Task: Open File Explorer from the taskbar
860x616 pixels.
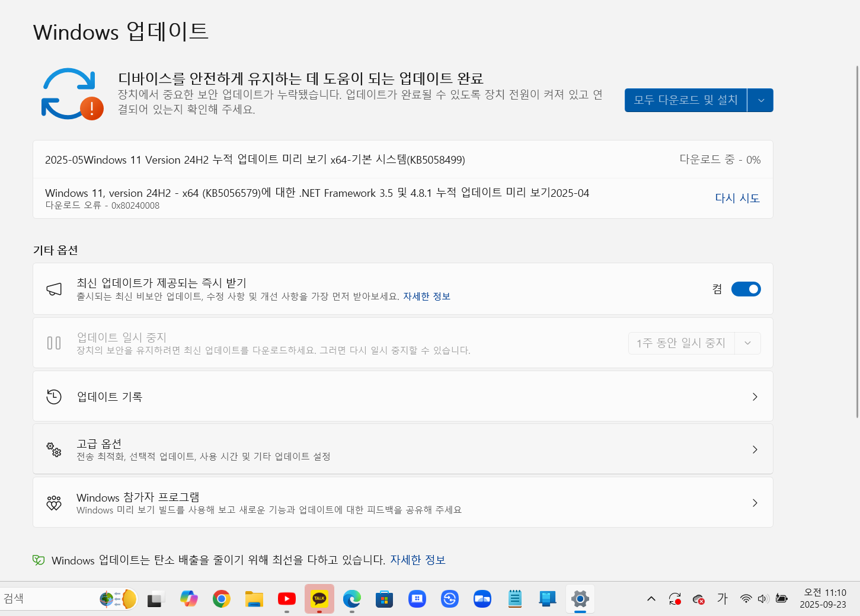Action: [x=254, y=599]
